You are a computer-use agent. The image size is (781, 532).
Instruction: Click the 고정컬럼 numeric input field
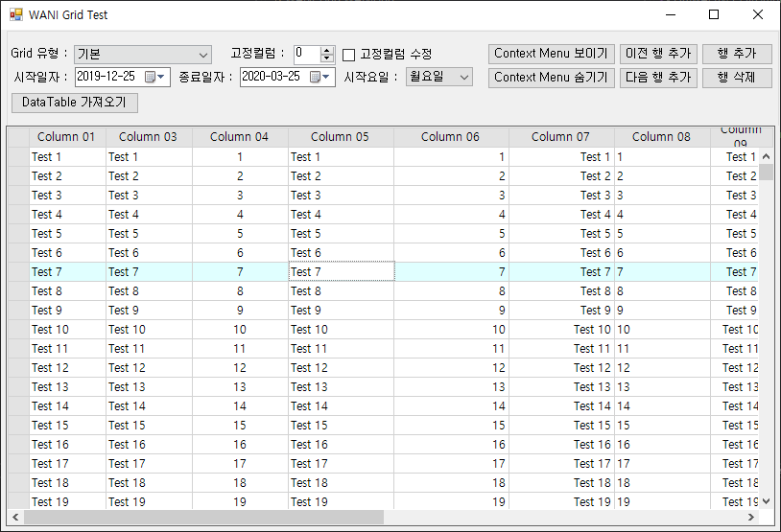tap(307, 55)
